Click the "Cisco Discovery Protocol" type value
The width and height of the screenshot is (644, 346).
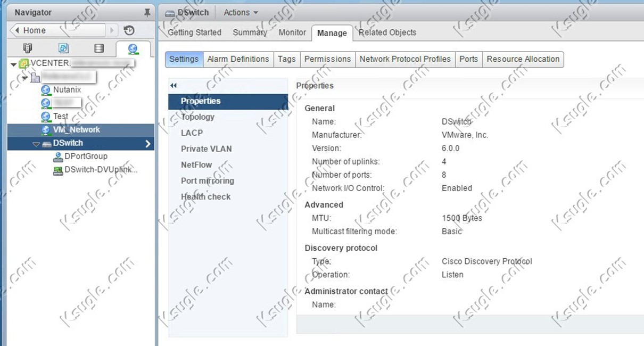[x=487, y=261]
